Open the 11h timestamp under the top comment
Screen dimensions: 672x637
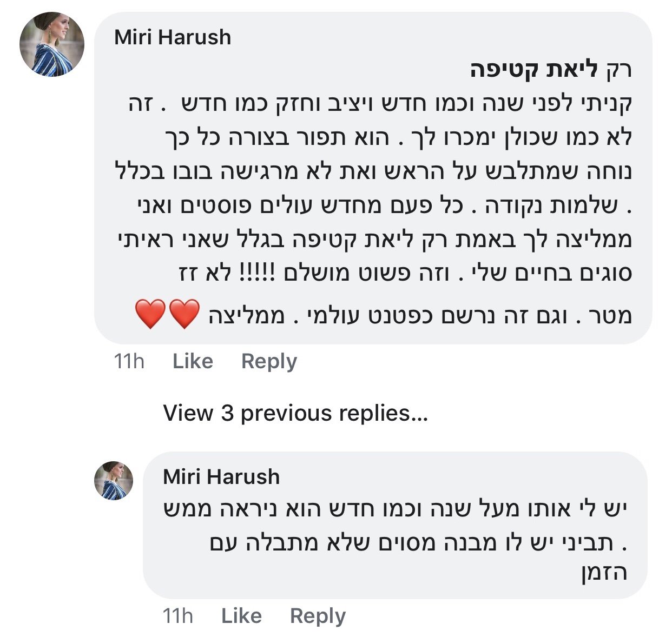(129, 361)
